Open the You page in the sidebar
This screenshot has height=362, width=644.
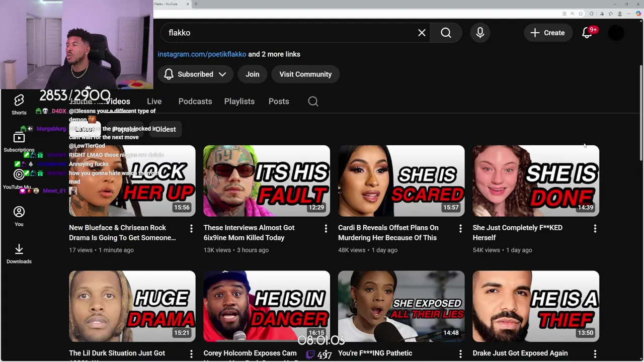[19, 216]
